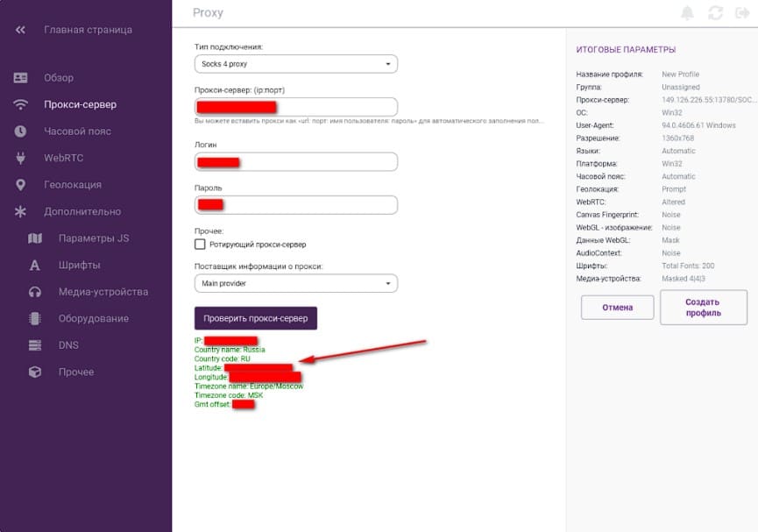
Task: Click the Wi-Fi icon for Прокси-сервер
Action: click(x=21, y=105)
